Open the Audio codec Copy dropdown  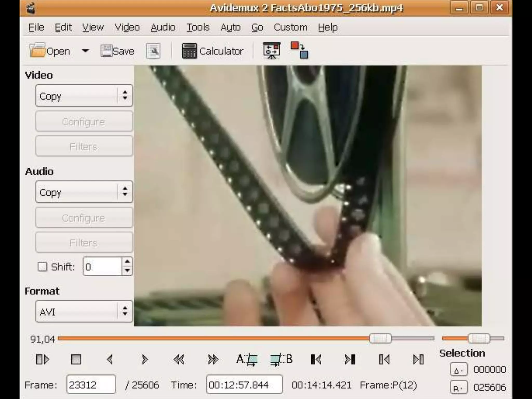click(x=84, y=192)
